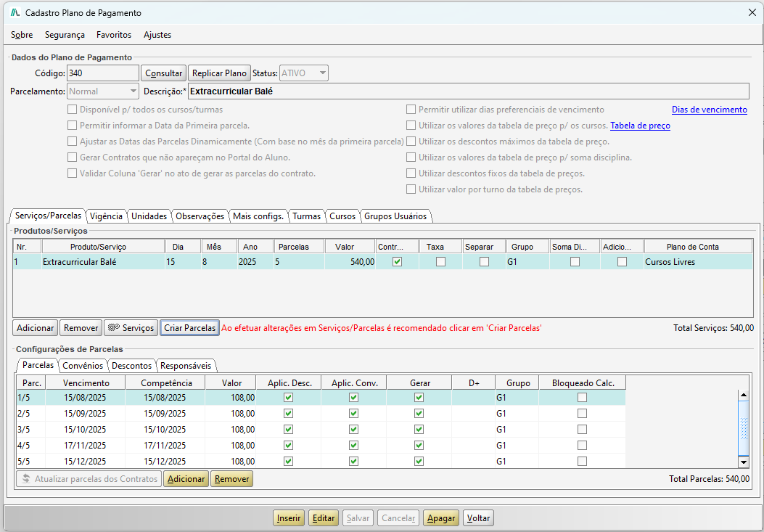Click the Replicar Plano button
The image size is (764, 532).
[x=219, y=73]
